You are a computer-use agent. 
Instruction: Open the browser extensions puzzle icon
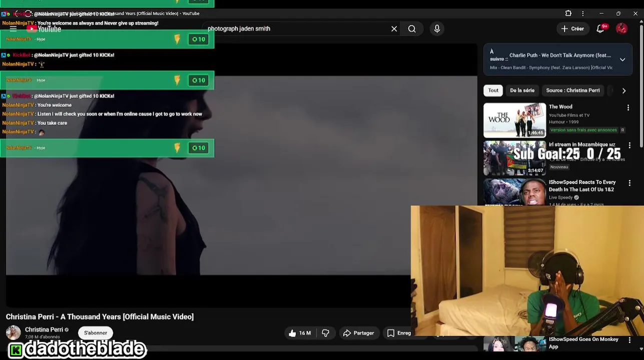click(568, 13)
